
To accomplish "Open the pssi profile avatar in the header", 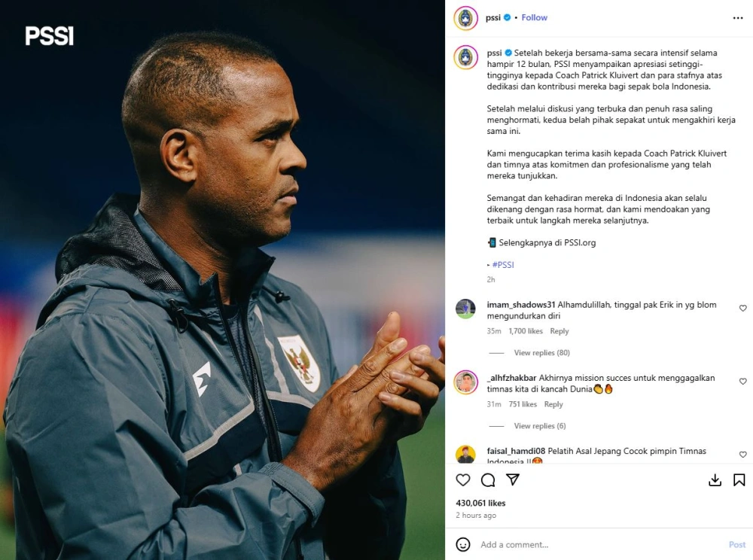I will (466, 18).
